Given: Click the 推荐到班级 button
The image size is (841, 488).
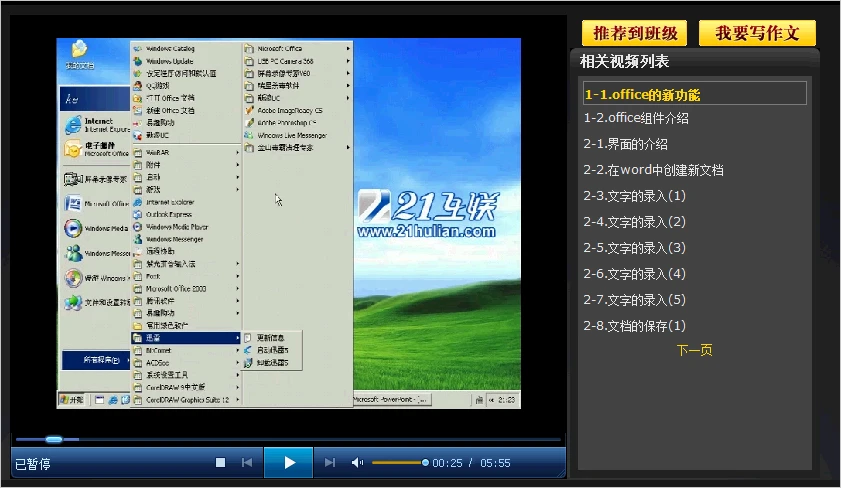Looking at the screenshot, I should pos(635,33).
